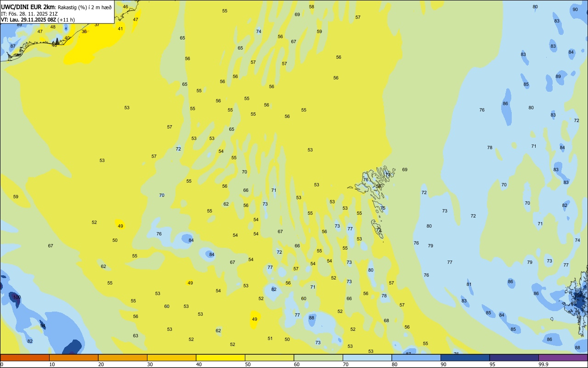Click the '30' legend tick label
Viewport: 588px width, 368px height.
tap(150, 364)
